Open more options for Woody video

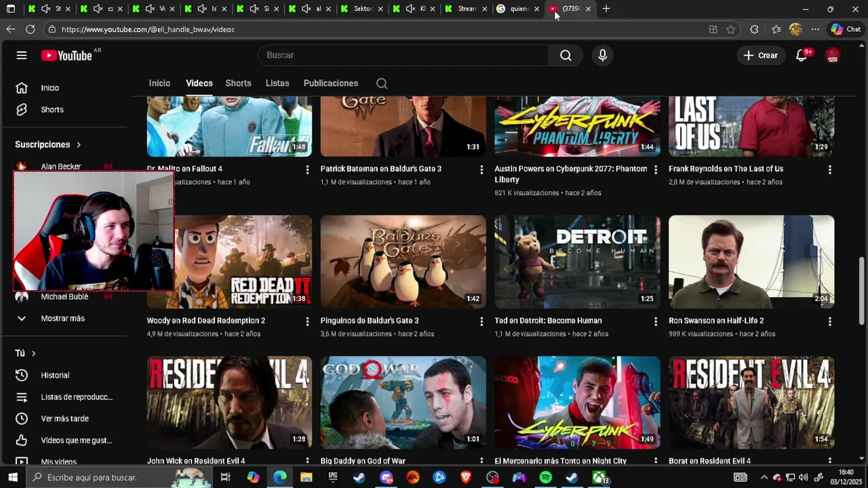coord(307,321)
